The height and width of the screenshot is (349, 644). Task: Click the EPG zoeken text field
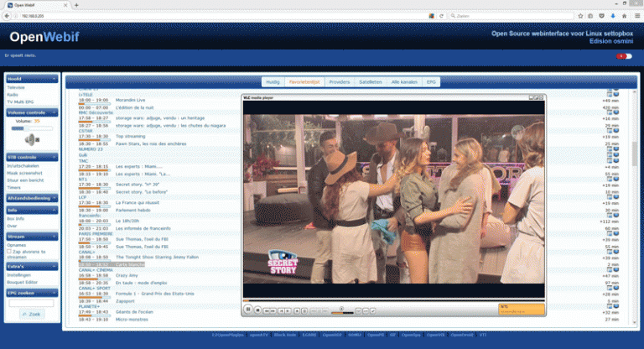pyautogui.click(x=31, y=303)
